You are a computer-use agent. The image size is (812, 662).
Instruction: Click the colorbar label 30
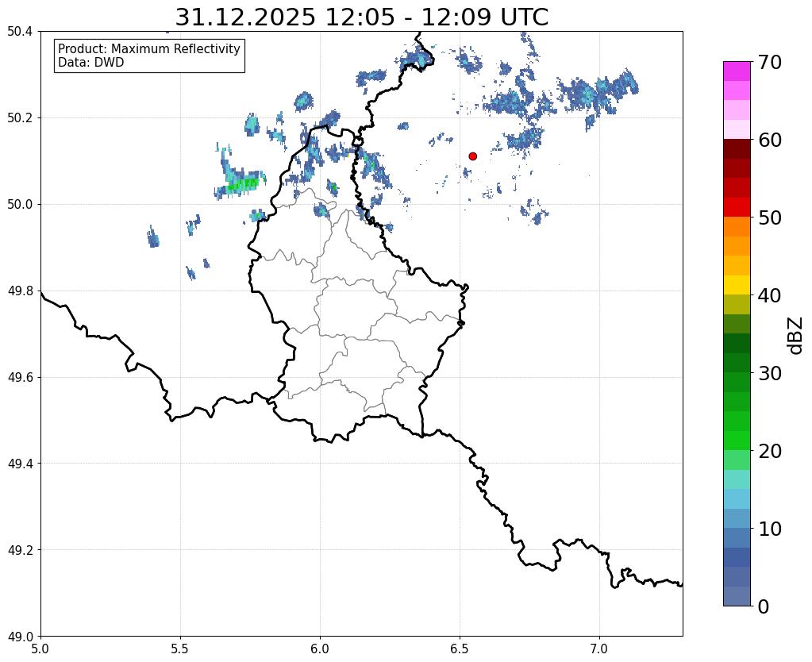coord(769,373)
